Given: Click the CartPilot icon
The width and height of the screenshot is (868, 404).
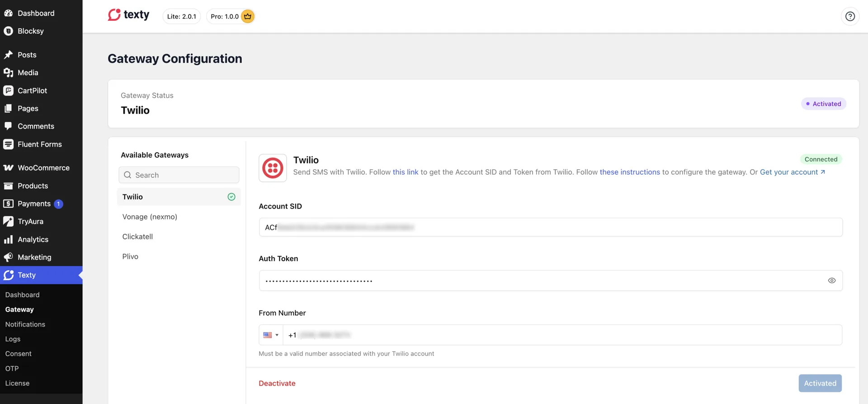Looking at the screenshot, I should click(8, 90).
